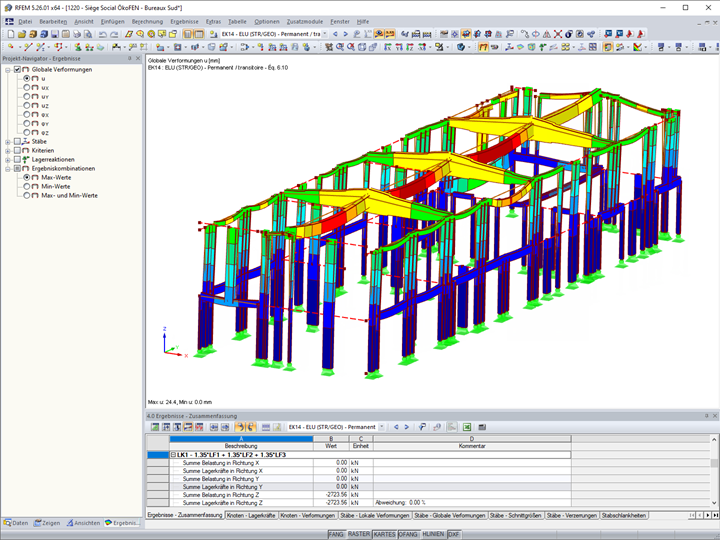Open the Ansichten navigator tab
The image size is (720, 540).
[x=83, y=523]
